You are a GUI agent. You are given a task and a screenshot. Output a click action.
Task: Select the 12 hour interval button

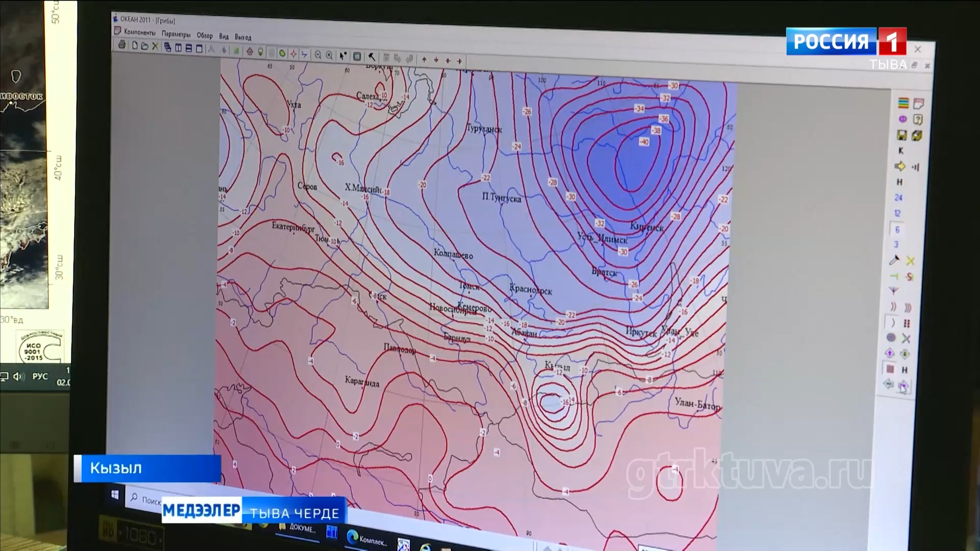[x=897, y=213]
